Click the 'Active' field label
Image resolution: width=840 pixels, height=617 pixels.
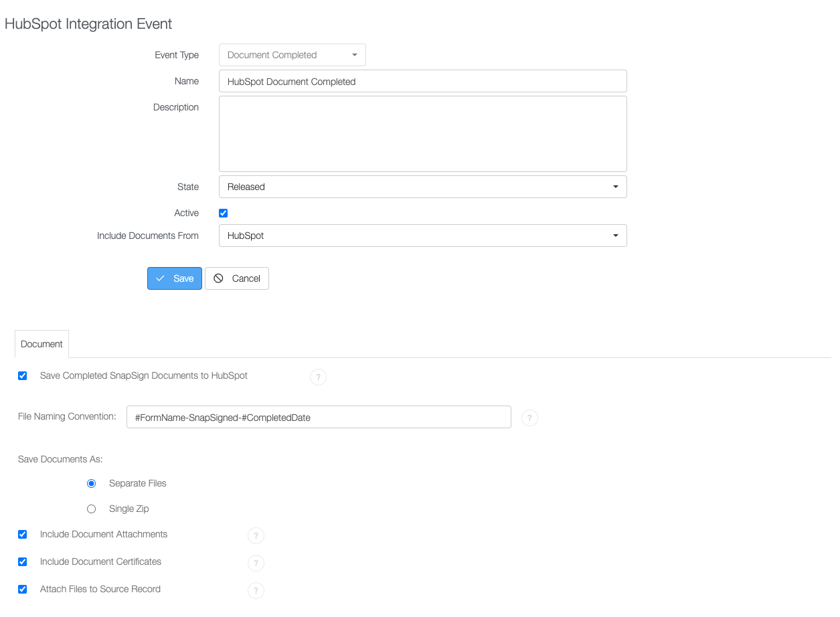click(x=187, y=213)
